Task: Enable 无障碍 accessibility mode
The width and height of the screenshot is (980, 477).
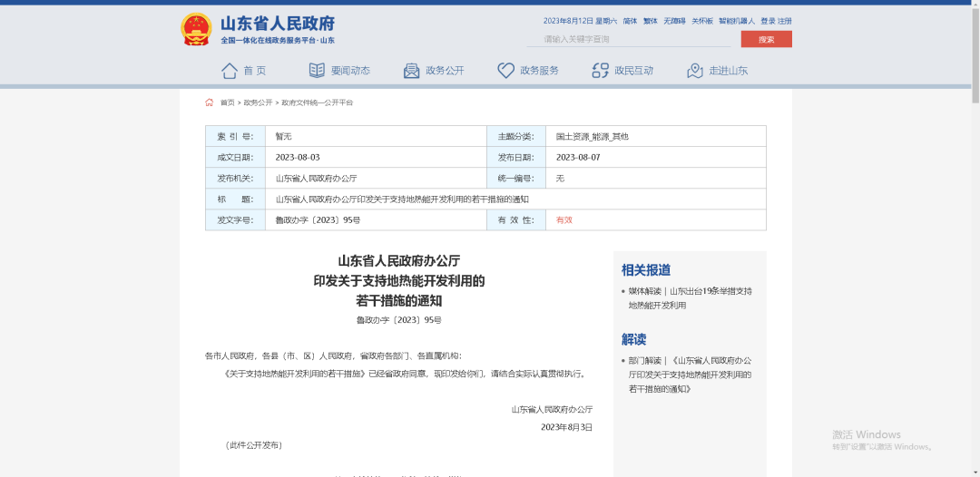Action: [674, 21]
